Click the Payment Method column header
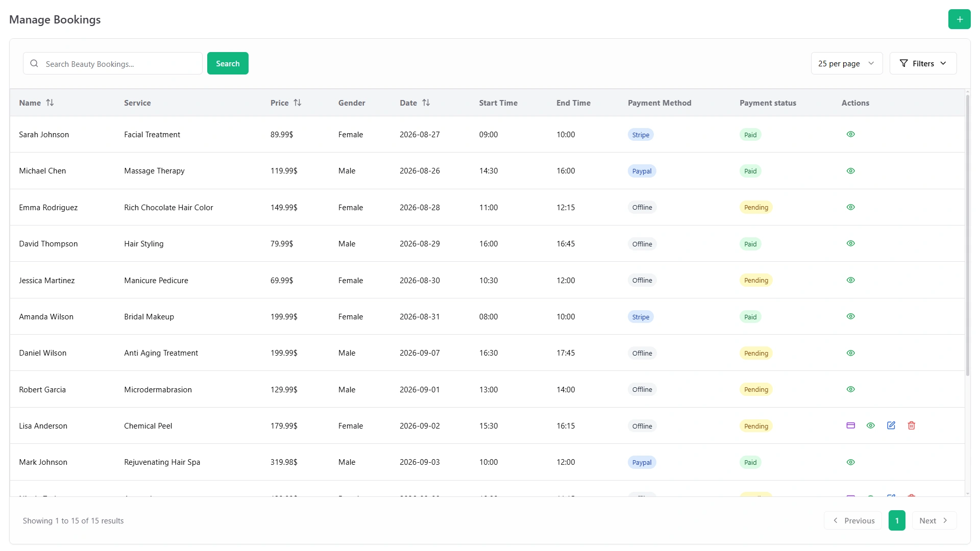This screenshot has height=551, width=980. click(659, 103)
